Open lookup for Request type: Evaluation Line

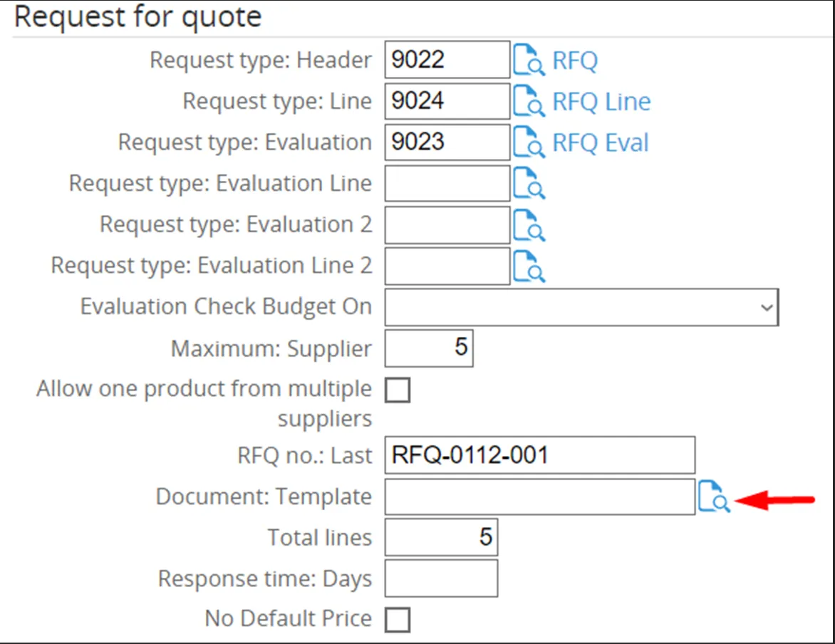click(x=529, y=185)
